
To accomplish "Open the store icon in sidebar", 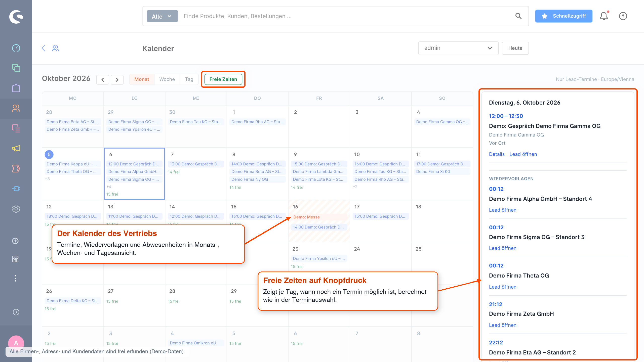I will 15,259.
